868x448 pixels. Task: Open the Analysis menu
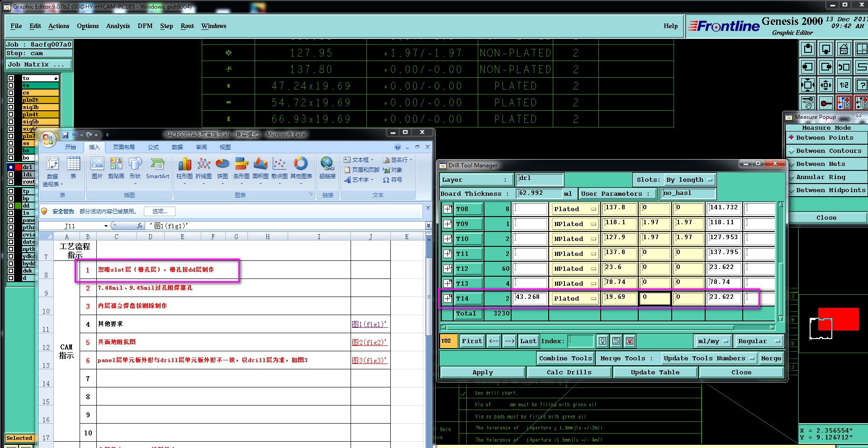click(x=118, y=26)
